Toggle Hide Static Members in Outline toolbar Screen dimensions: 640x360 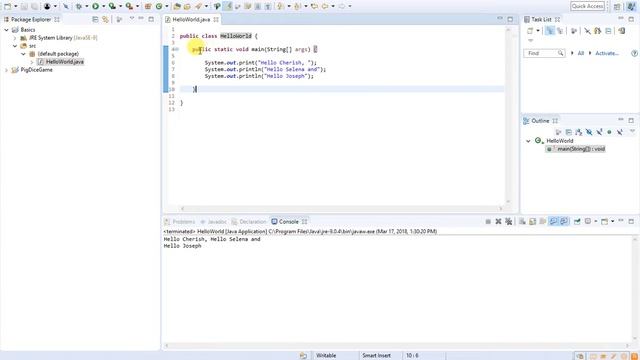click(599, 132)
